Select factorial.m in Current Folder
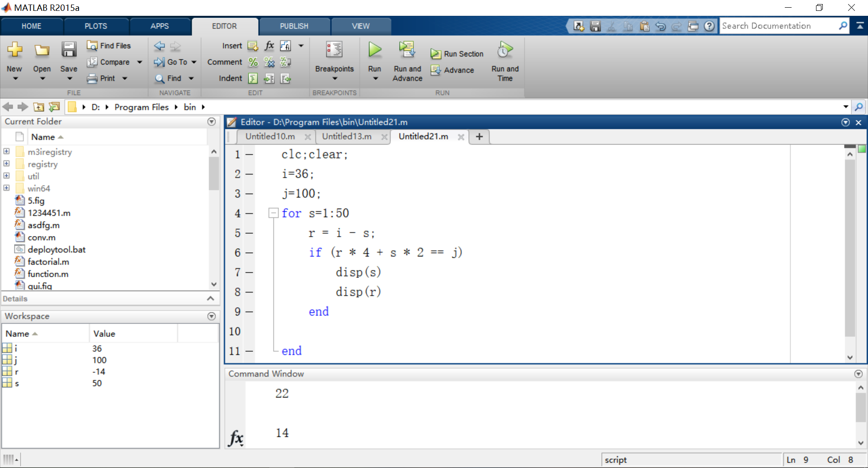868x468 pixels. (x=48, y=262)
